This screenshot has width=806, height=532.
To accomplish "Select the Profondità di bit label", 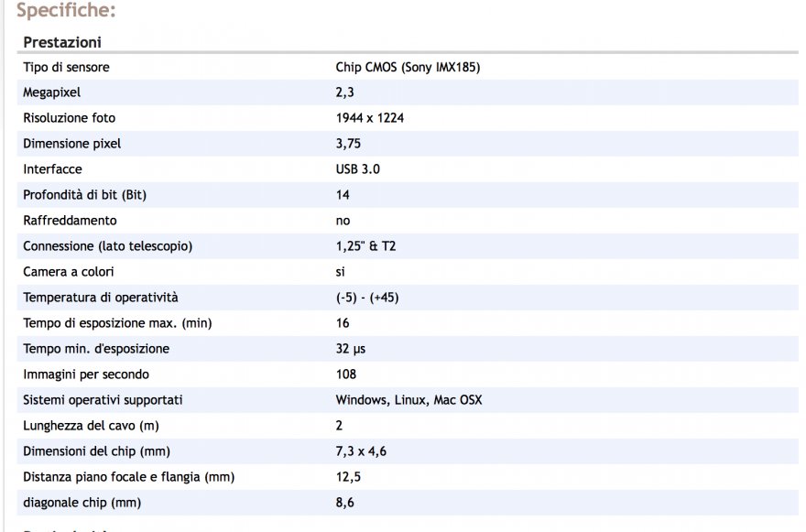I will tap(84, 195).
